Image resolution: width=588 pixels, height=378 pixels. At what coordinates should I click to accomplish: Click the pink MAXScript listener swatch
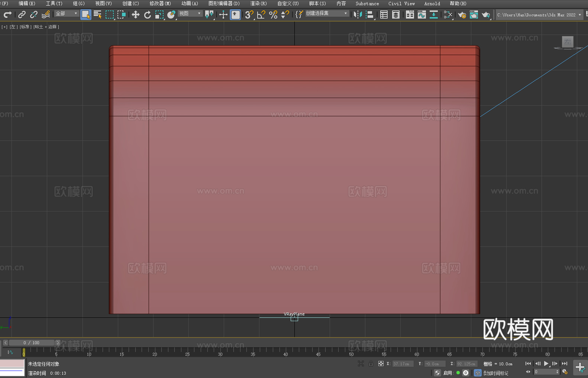coord(12,363)
